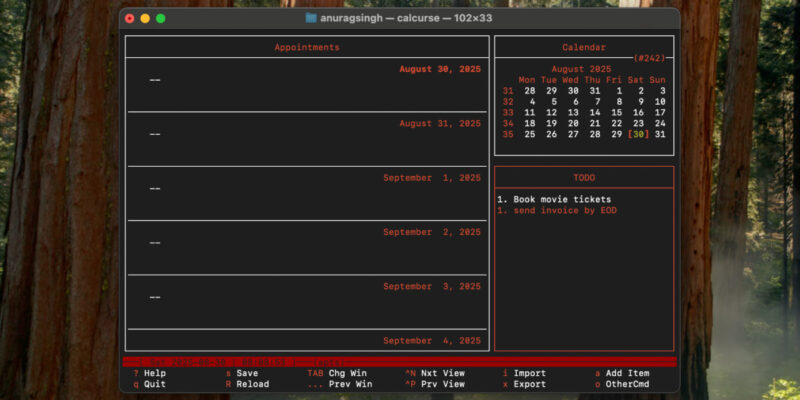
Task: Click the 's Save' command
Action: click(242, 373)
